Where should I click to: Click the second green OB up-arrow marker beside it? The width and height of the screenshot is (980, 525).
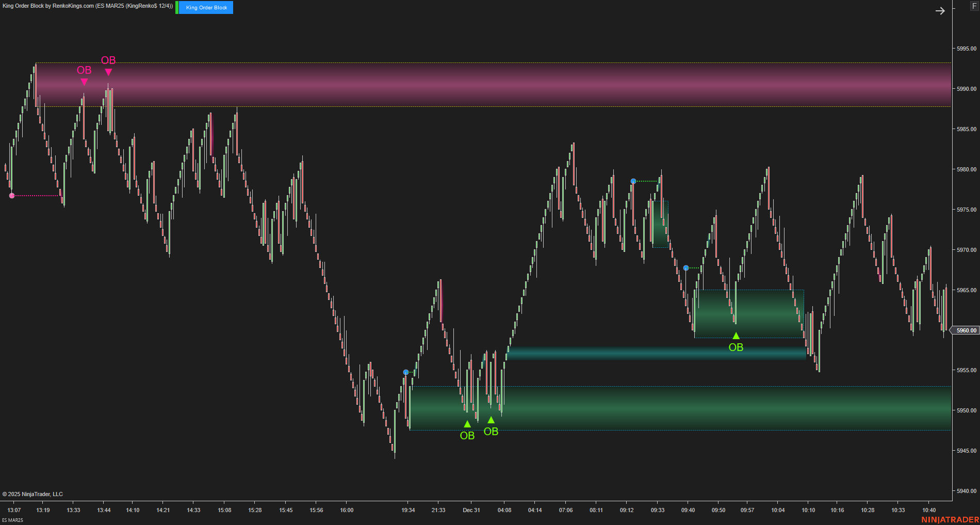[491, 419]
